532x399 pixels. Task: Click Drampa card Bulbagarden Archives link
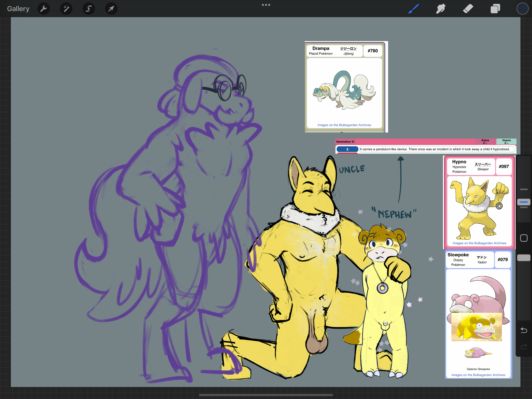click(x=344, y=125)
